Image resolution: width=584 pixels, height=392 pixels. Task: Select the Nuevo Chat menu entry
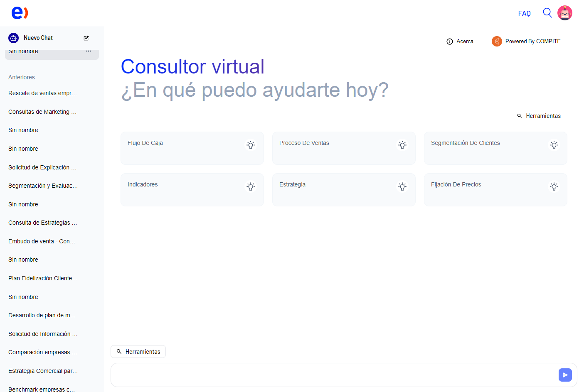click(x=38, y=38)
